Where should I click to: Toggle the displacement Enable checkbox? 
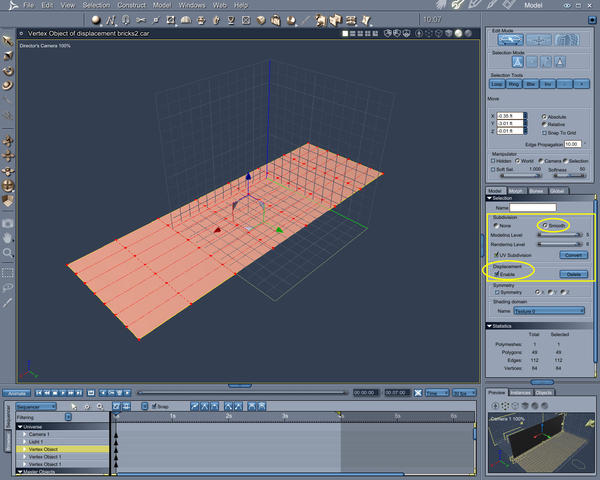click(x=495, y=273)
